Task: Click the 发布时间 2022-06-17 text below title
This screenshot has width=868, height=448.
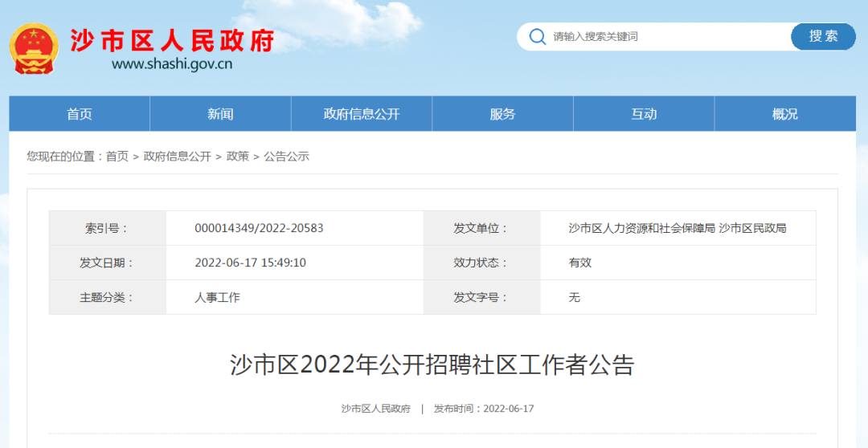Action: pos(484,409)
